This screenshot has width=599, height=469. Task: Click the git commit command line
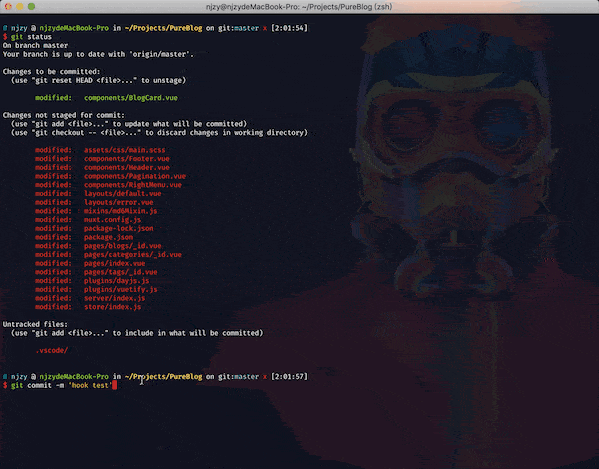[x=61, y=385]
